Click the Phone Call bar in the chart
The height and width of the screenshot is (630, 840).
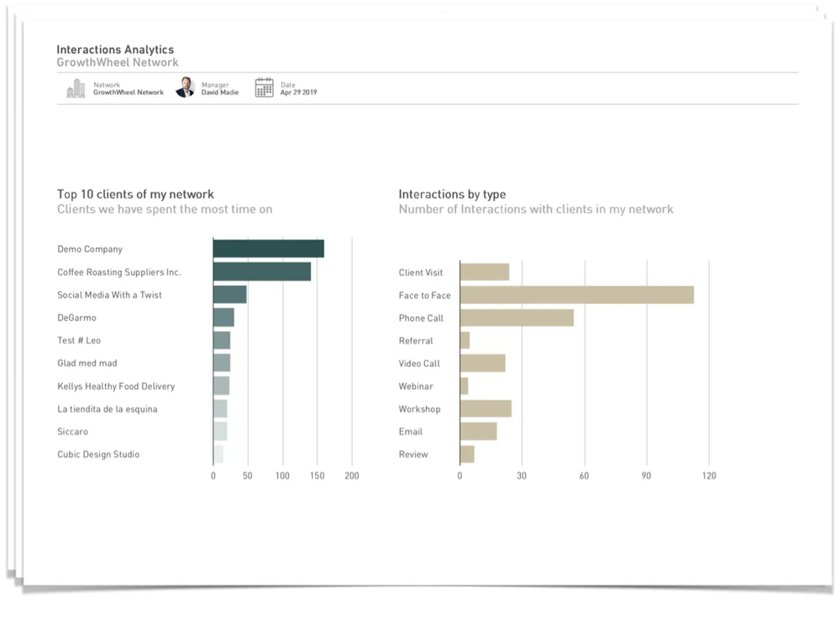click(x=515, y=318)
